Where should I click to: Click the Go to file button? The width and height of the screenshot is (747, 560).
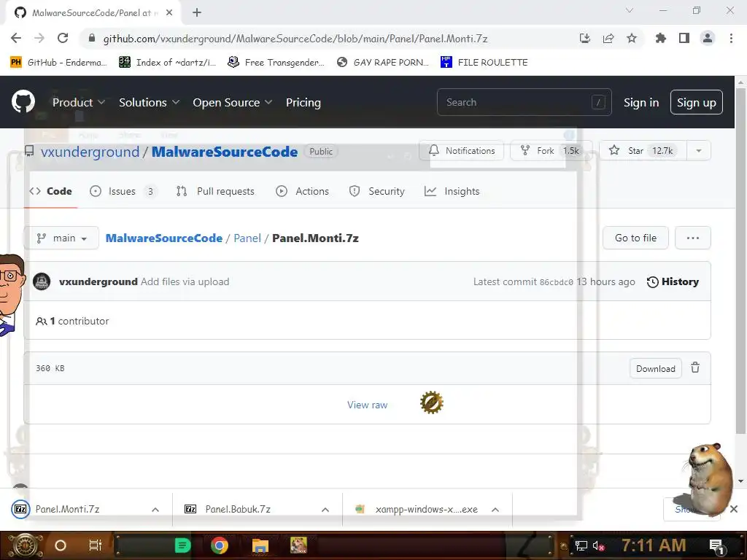tap(635, 238)
